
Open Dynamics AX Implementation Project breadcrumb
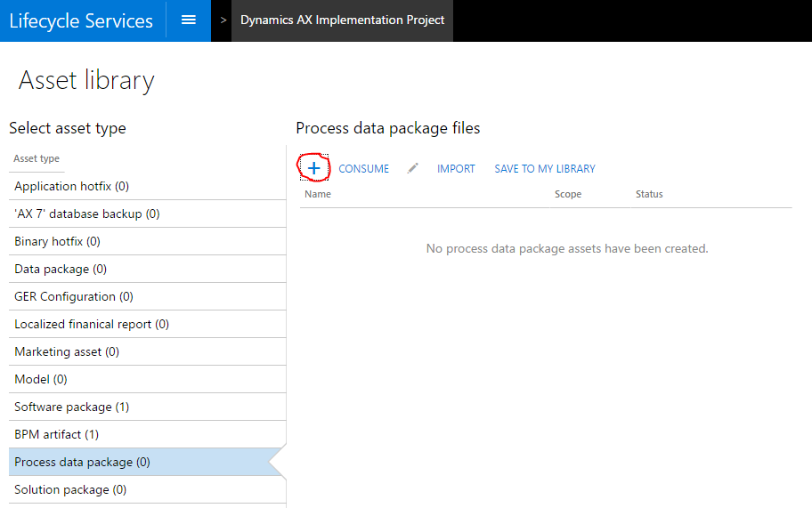pyautogui.click(x=342, y=20)
